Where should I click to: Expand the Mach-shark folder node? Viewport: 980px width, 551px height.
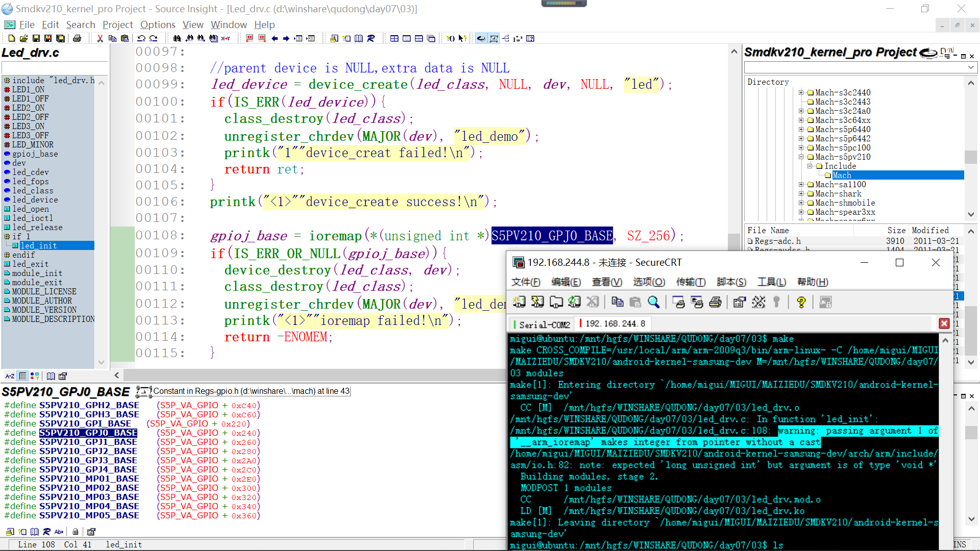801,193
